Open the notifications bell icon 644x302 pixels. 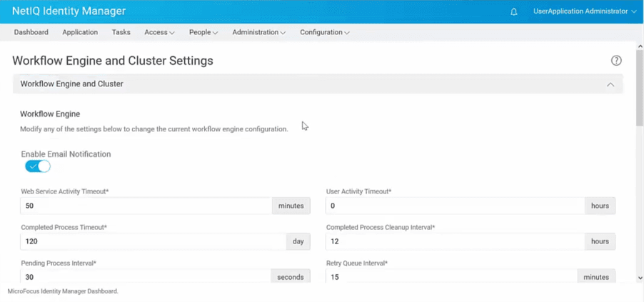click(513, 12)
